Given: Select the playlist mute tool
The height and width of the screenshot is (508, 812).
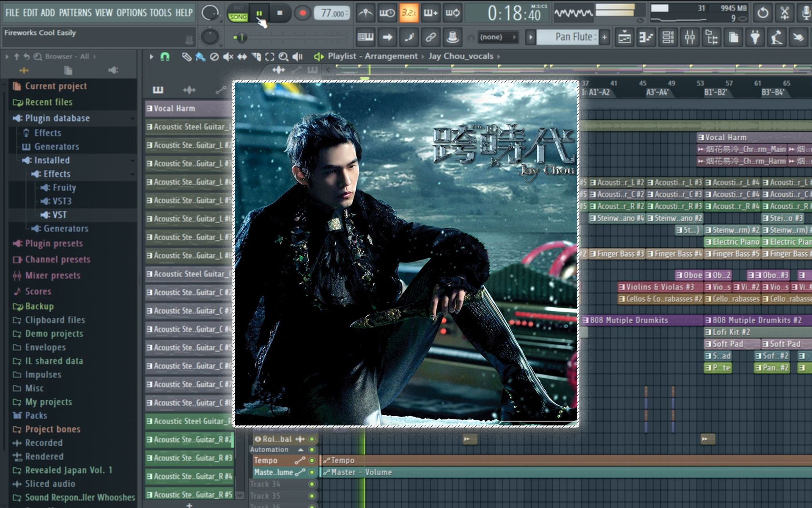Looking at the screenshot, I should pyautogui.click(x=228, y=56).
